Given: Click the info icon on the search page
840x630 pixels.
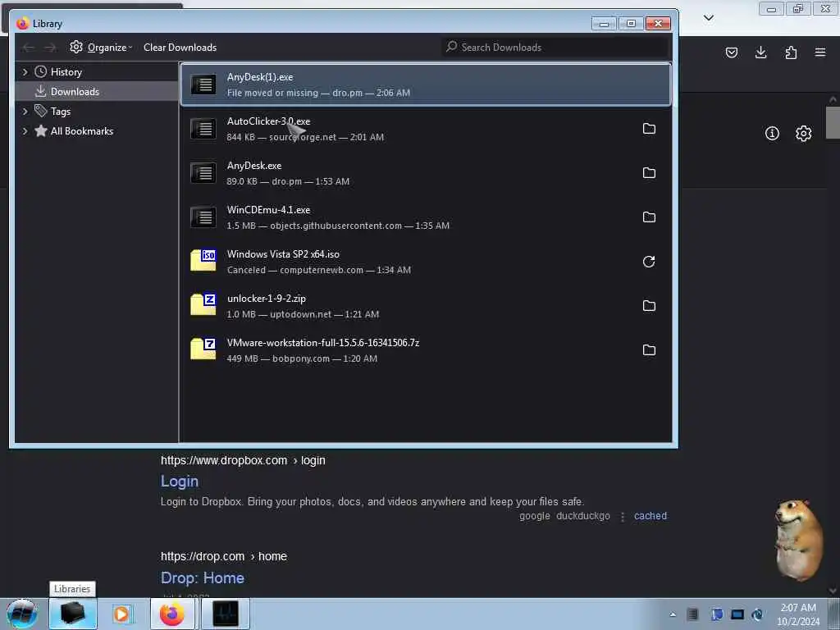Looking at the screenshot, I should tap(772, 134).
